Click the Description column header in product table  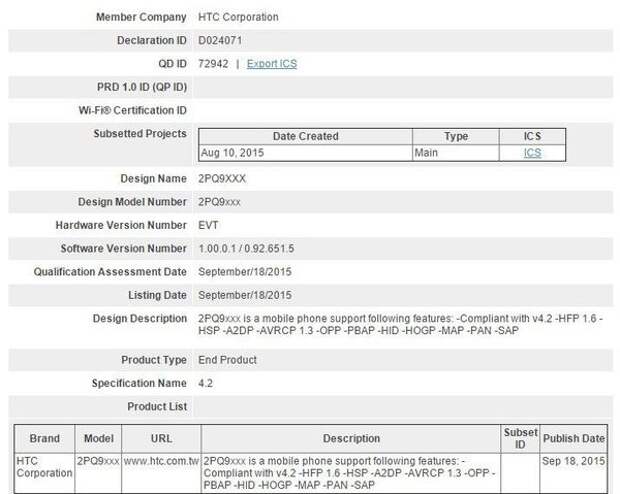point(351,439)
